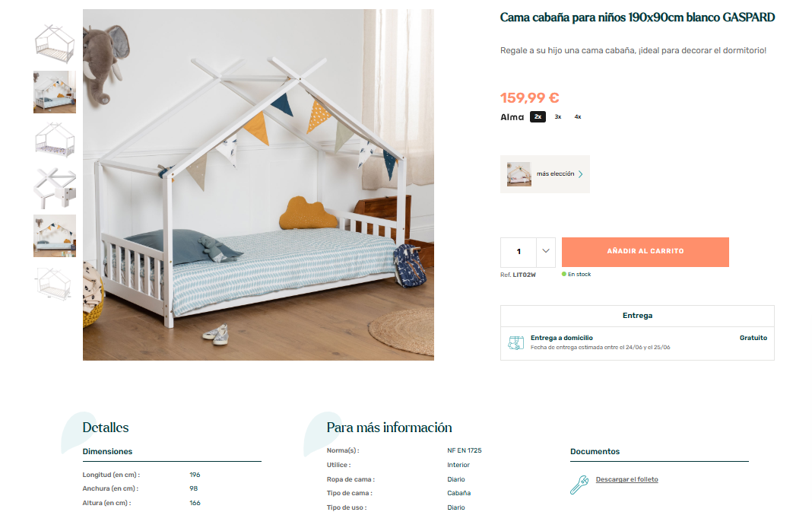812x512 pixels.
Task: Expand the más elección variants box
Action: tap(545, 174)
